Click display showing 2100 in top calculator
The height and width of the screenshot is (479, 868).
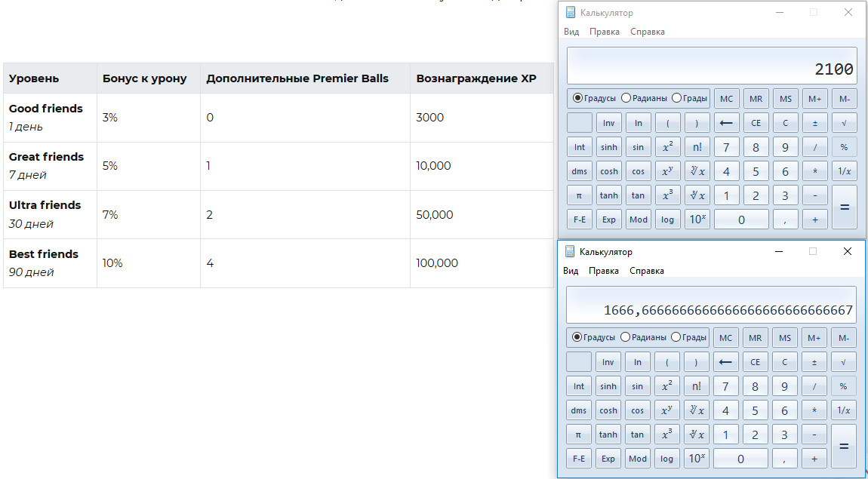[x=712, y=66]
